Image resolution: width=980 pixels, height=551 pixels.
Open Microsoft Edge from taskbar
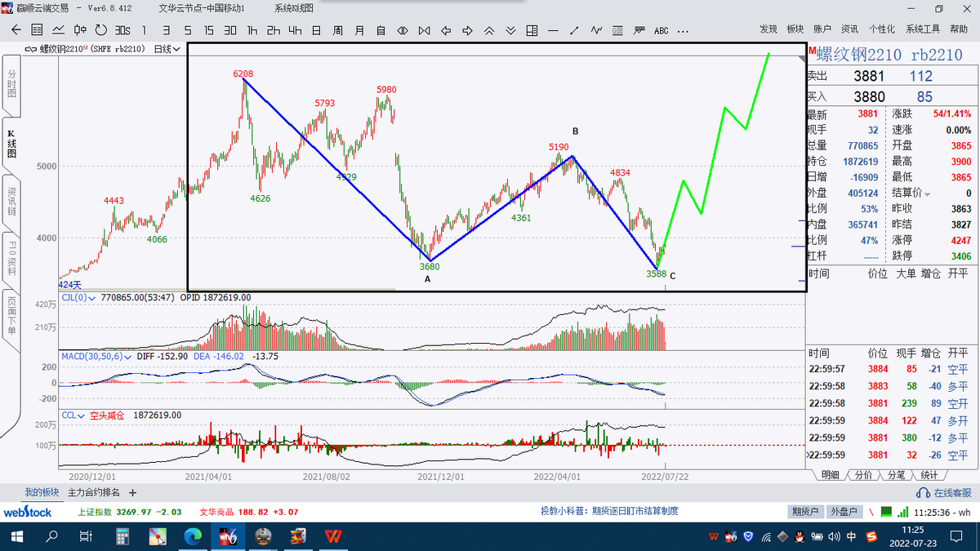(193, 536)
